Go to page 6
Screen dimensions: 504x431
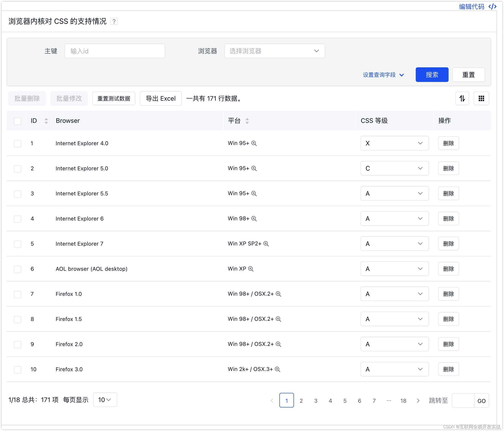tap(359, 401)
